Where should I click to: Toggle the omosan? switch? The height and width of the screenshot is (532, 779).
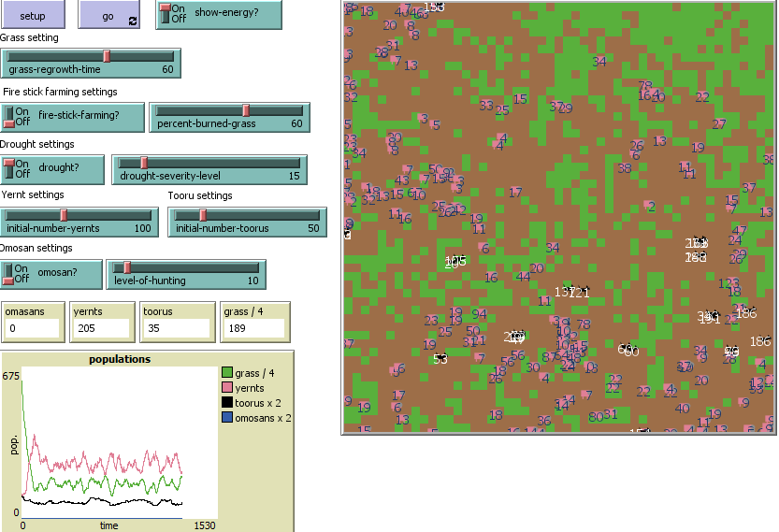51,274
